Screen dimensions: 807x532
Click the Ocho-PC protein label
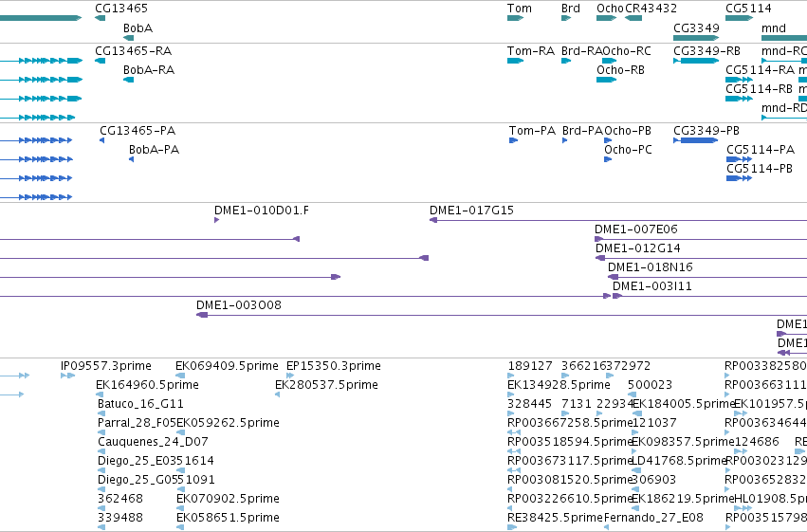pos(629,150)
